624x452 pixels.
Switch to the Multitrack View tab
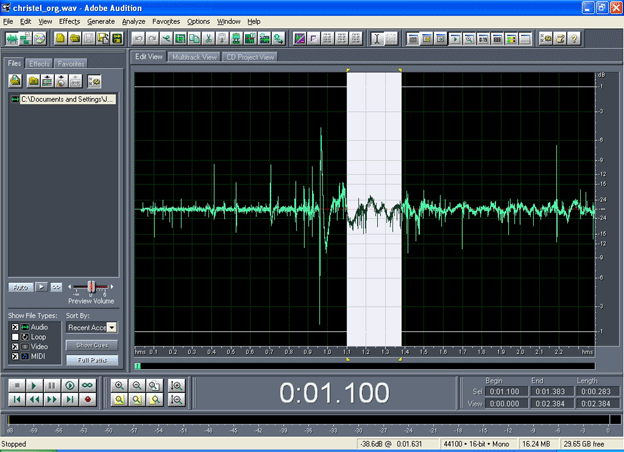tap(194, 57)
